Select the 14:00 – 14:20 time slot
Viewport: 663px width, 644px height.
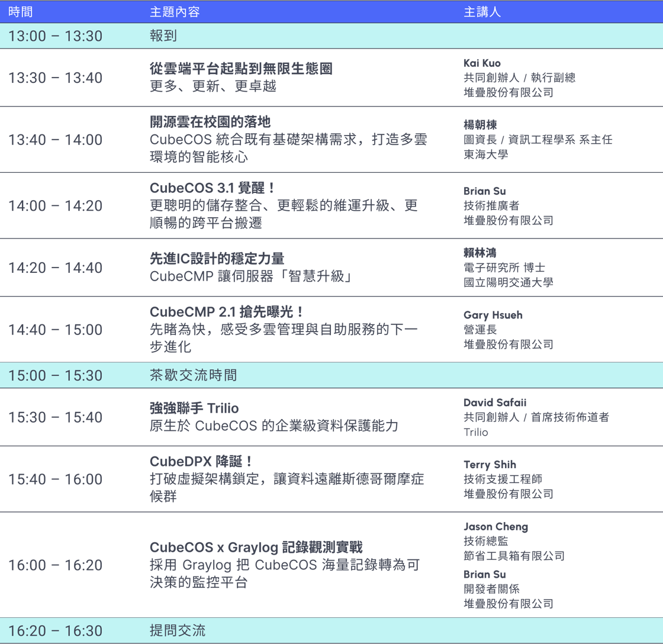pyautogui.click(x=56, y=206)
